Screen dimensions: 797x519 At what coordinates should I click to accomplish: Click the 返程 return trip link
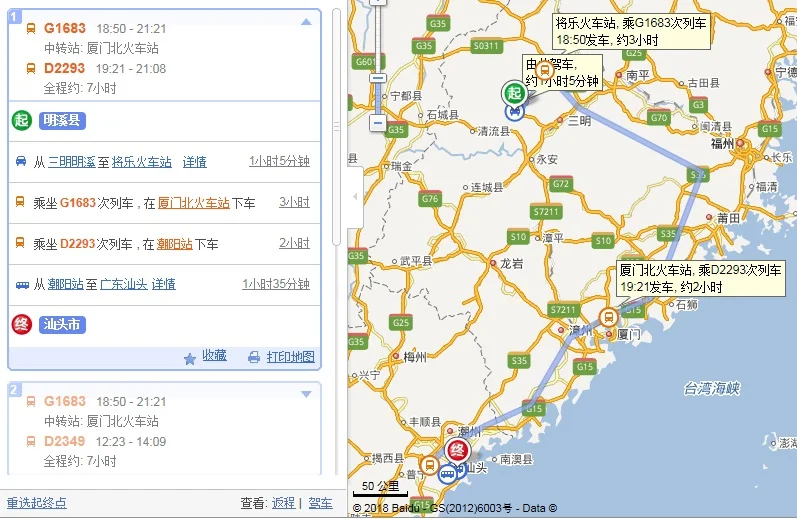coord(284,503)
